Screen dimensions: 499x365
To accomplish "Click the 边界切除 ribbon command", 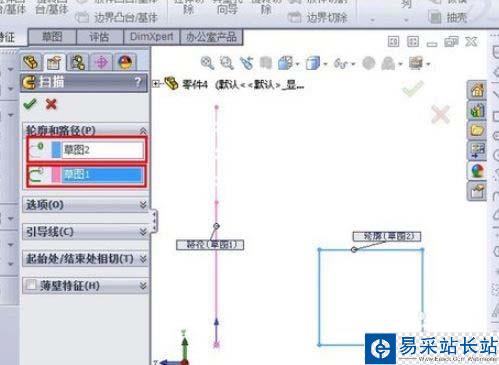I will [x=318, y=17].
